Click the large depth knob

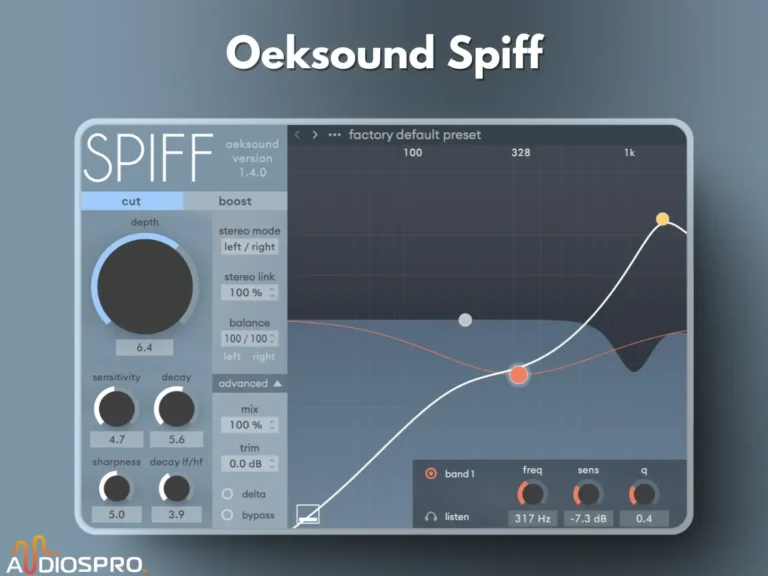(144, 286)
